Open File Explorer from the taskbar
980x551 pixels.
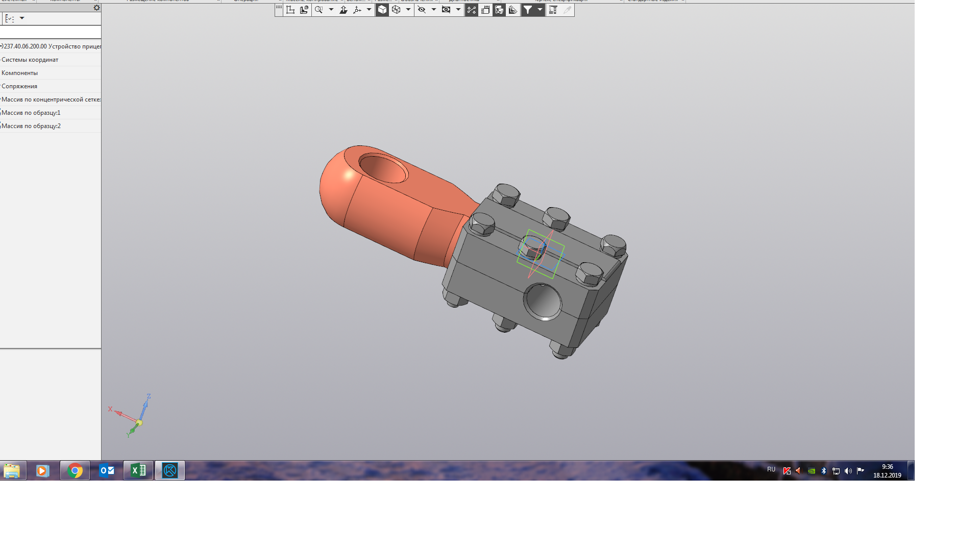click(x=12, y=470)
